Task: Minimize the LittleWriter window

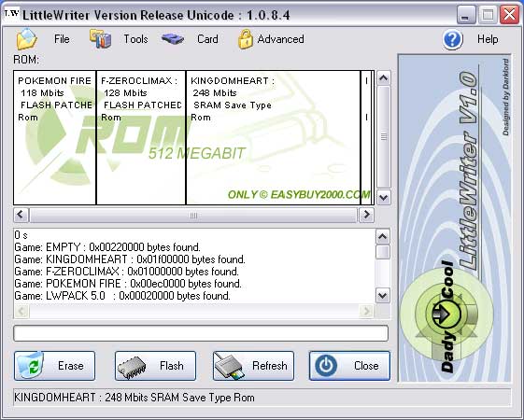Action: tap(465, 15)
